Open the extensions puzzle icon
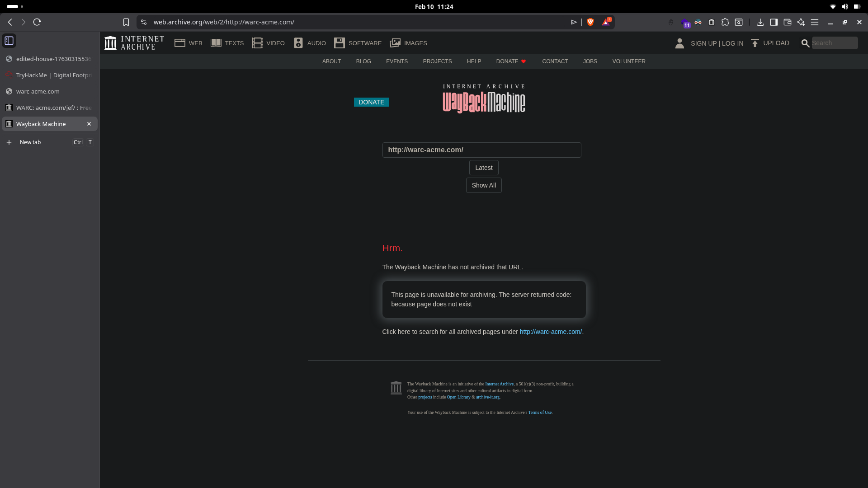This screenshot has width=868, height=488. [725, 22]
